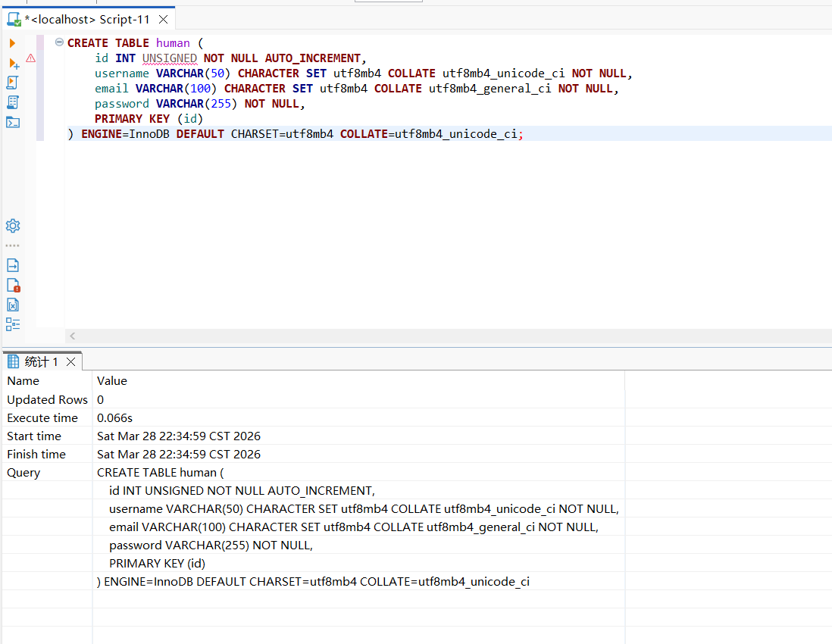
Task: Click the Value column header
Action: (112, 381)
